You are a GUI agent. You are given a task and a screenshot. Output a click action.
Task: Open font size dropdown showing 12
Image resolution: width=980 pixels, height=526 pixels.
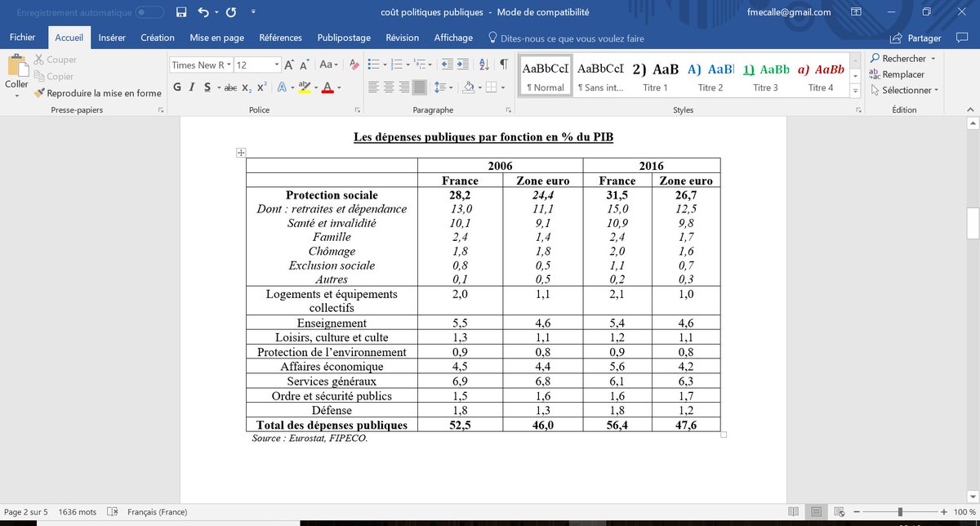tap(276, 65)
